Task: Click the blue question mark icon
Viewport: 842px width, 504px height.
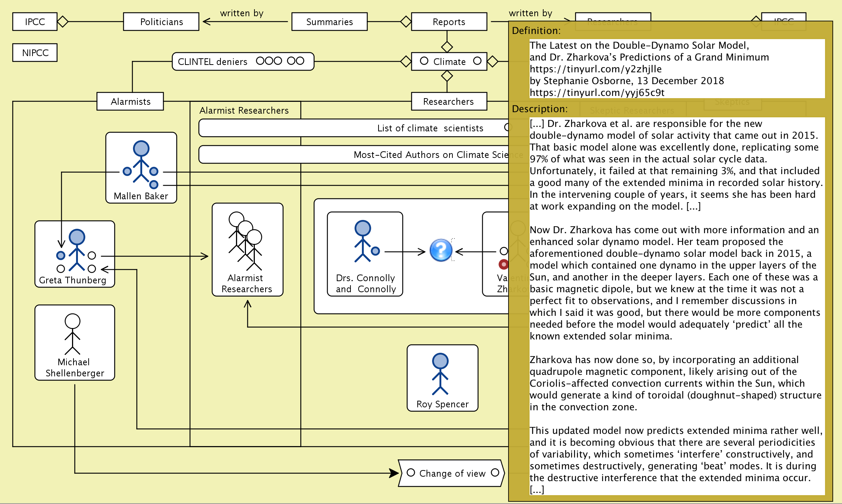Action: [441, 251]
